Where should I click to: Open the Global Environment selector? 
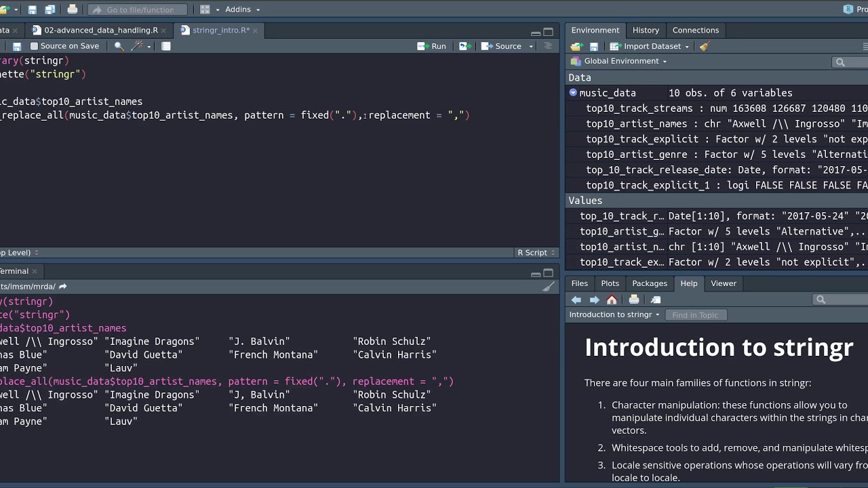pos(619,61)
